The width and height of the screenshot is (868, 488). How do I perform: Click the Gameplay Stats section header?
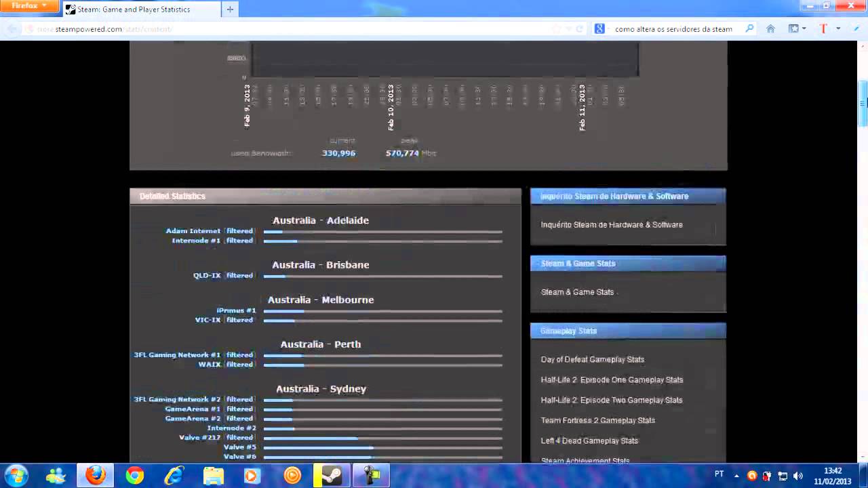tap(628, 331)
